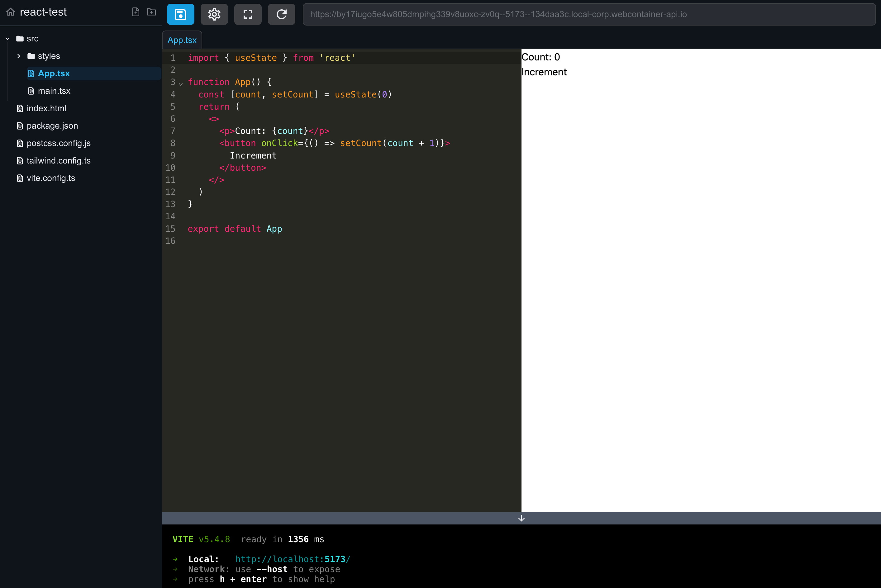Expand the styles folder
The image size is (881, 588).
(x=19, y=56)
